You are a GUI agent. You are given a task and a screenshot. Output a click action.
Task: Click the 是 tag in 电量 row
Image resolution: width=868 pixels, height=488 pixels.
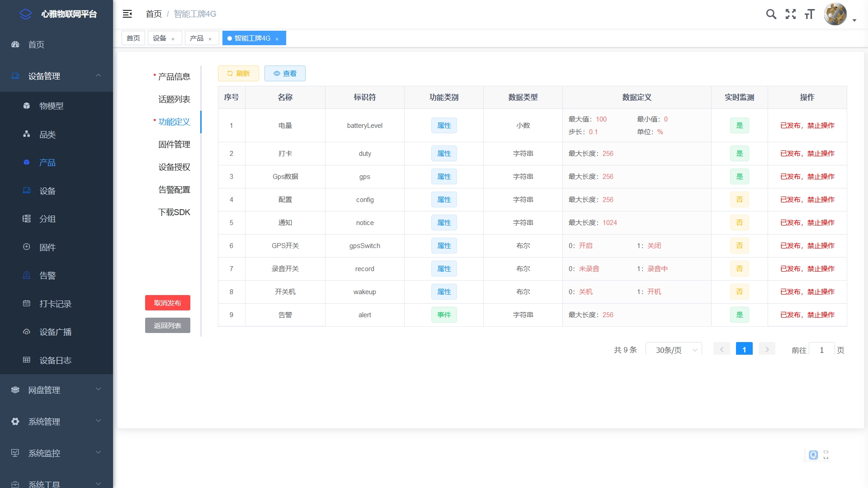(x=739, y=126)
